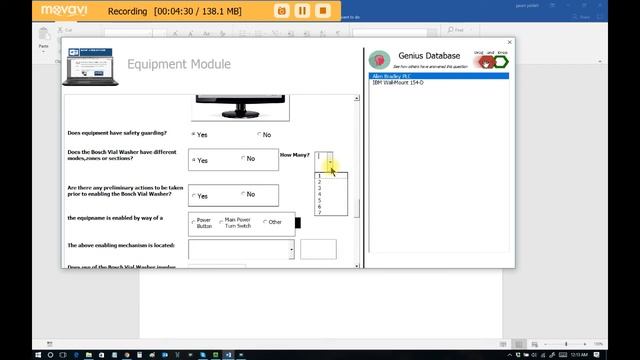The height and width of the screenshot is (360, 640).
Task: Close the Equipment Module dialog
Action: tap(509, 42)
